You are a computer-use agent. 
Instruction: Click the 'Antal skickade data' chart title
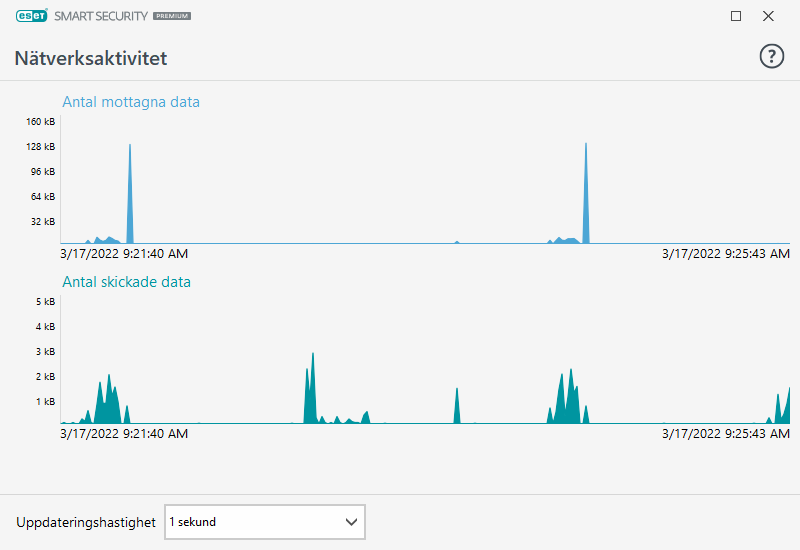[126, 282]
